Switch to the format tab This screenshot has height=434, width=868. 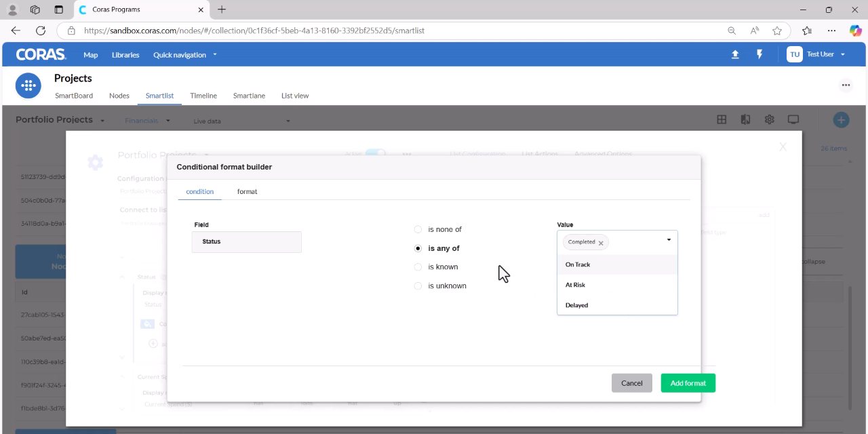click(x=247, y=192)
